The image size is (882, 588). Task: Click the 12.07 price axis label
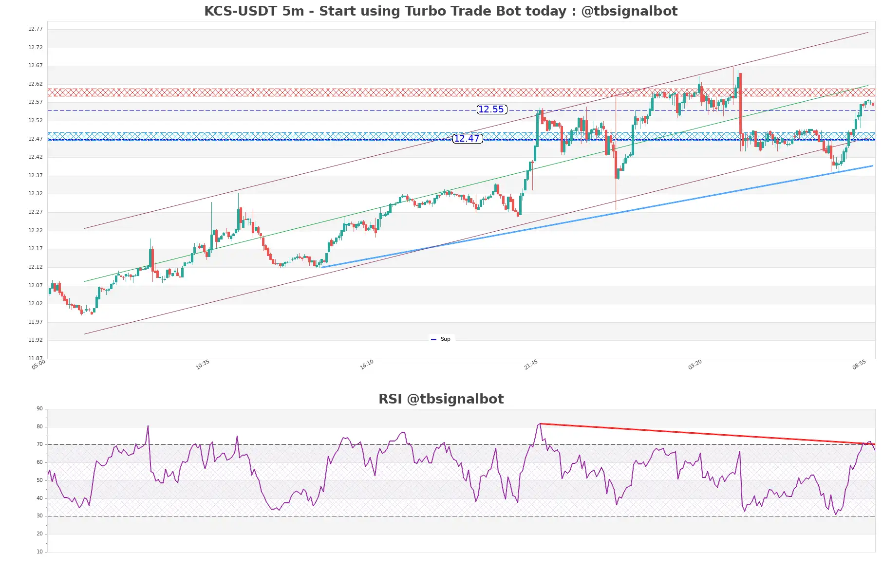(x=36, y=286)
